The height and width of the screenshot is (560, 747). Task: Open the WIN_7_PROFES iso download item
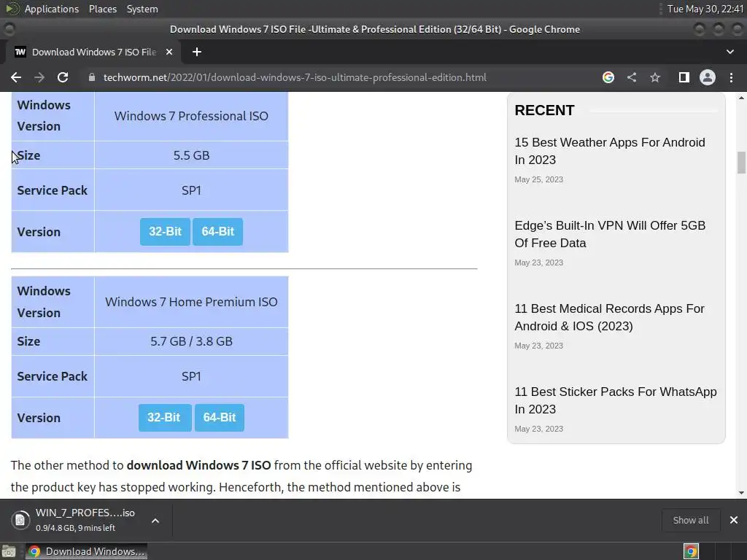(x=85, y=520)
